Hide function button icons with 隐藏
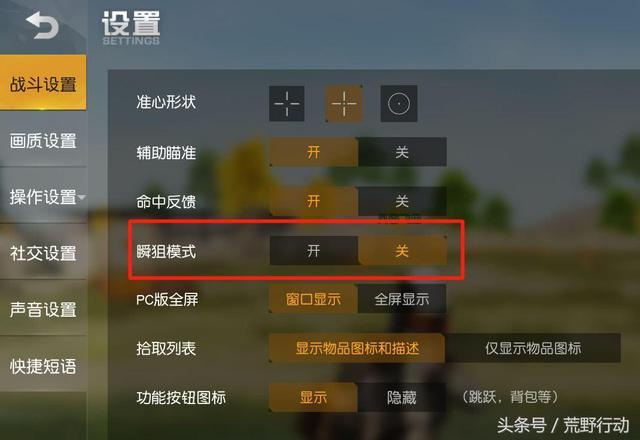 pos(402,397)
